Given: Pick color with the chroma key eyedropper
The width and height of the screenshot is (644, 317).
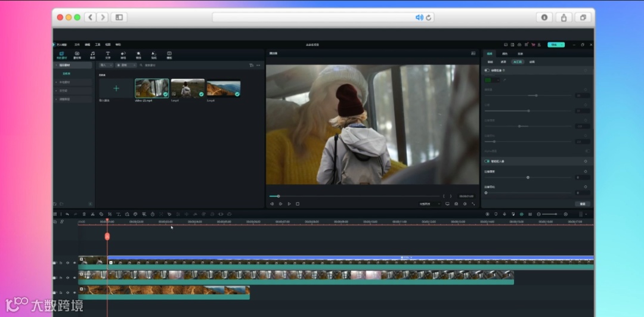Looking at the screenshot, I should 504,79.
